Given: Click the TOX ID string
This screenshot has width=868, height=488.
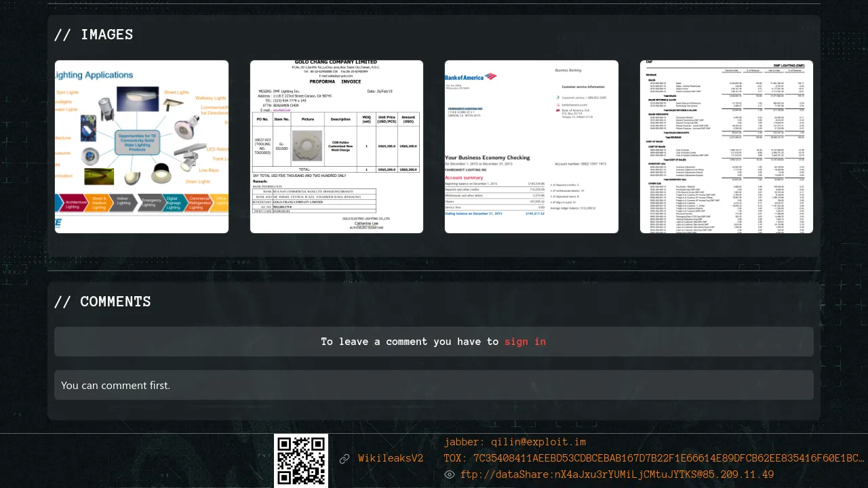Looking at the screenshot, I should coord(654,458).
